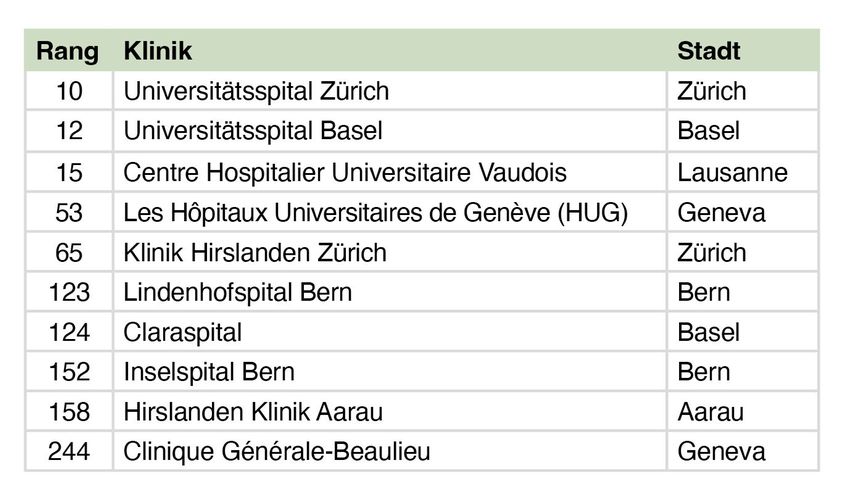Select the Lindenhofspital Bern cell
The width and height of the screenshot is (854, 501).
pyautogui.click(x=237, y=292)
